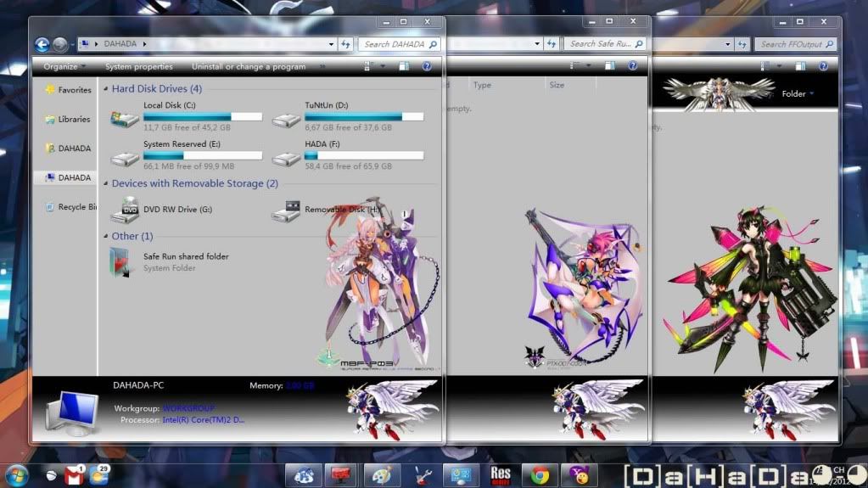
Task: Open address bar history dropdown in DAHADA window
Action: (331, 44)
